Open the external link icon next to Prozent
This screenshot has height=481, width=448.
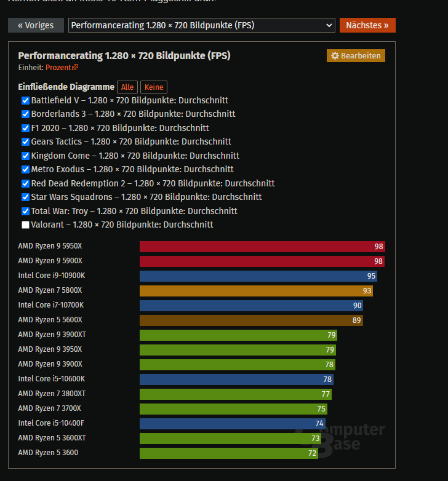[75, 67]
